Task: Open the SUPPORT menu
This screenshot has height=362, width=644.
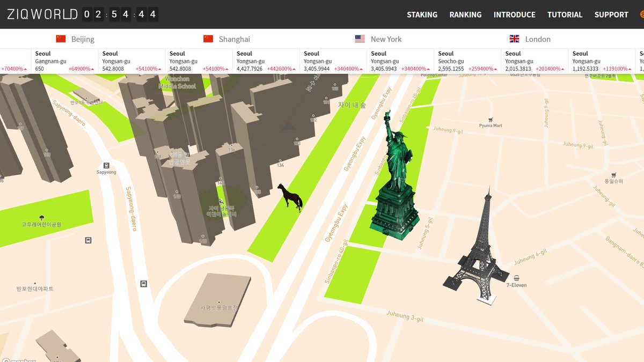Action: tap(611, 14)
